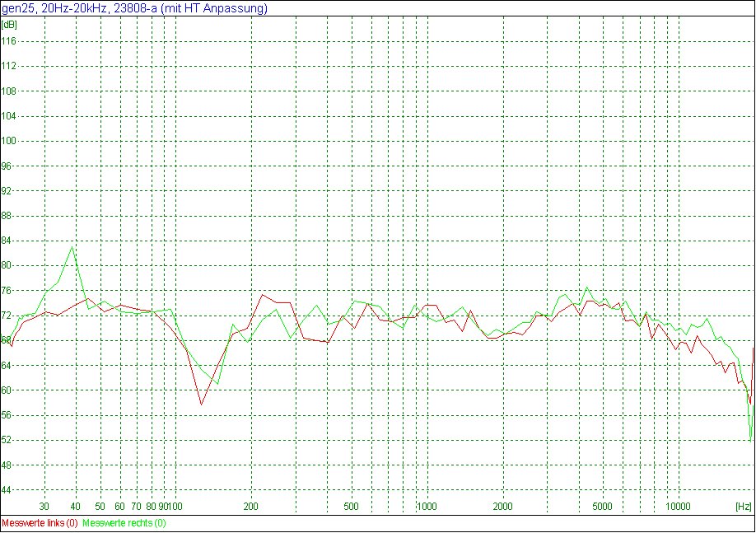Click the 60 dB axis label
Screen dimensions: 756x533
pos(7,390)
